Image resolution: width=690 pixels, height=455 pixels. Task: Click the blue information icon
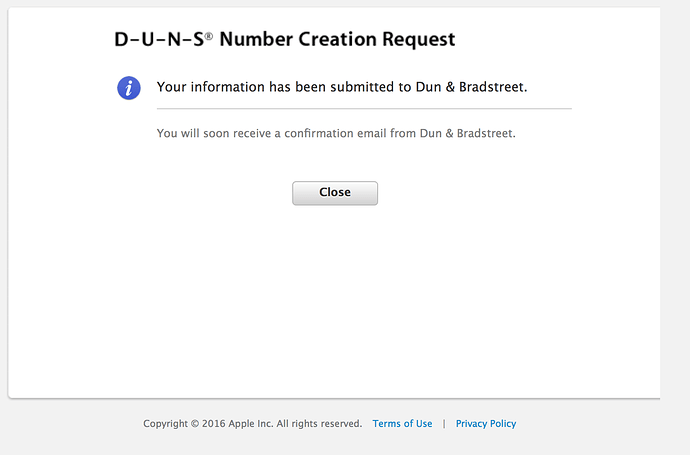coord(128,88)
